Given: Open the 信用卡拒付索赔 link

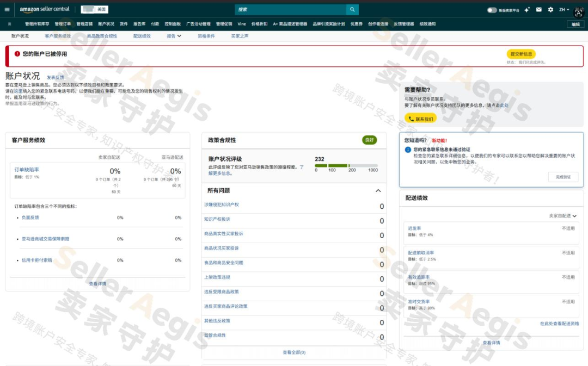Looking at the screenshot, I should tap(37, 260).
